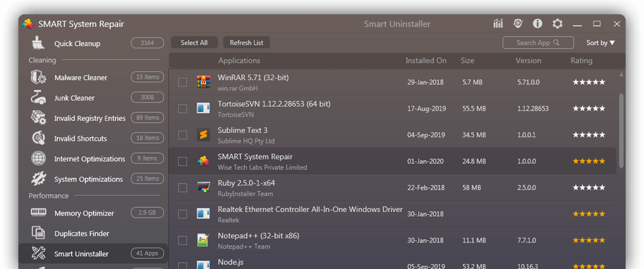Click the 15 items Malware badge

pyautogui.click(x=148, y=77)
